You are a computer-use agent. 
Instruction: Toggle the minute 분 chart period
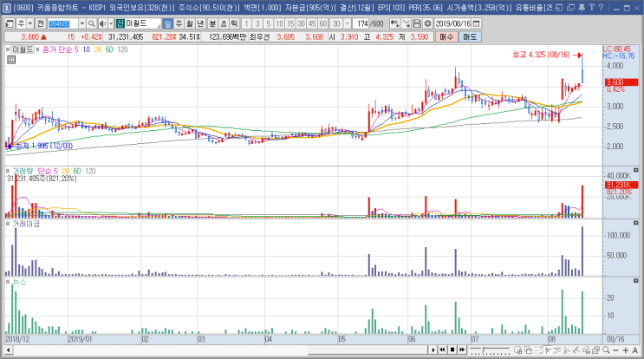click(212, 23)
